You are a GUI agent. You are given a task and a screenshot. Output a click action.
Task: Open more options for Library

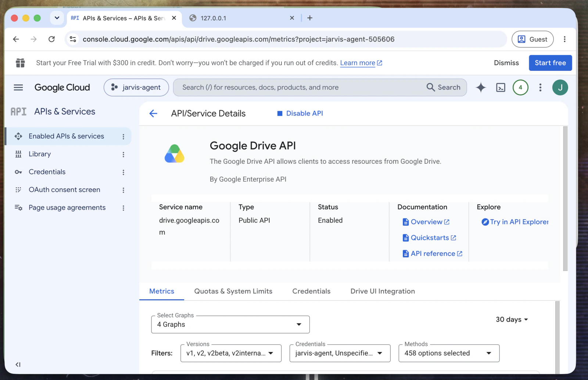[123, 155]
